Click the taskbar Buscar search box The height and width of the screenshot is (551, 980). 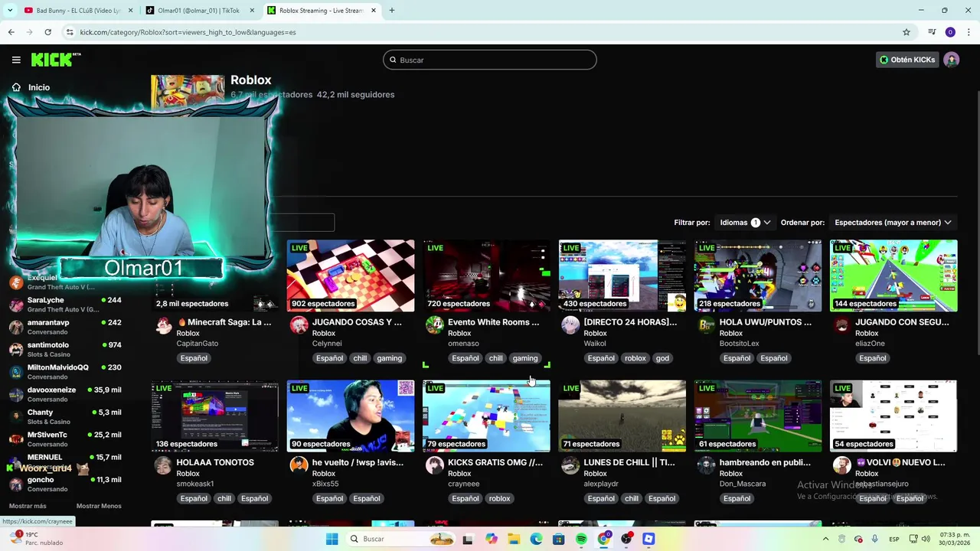(x=400, y=539)
